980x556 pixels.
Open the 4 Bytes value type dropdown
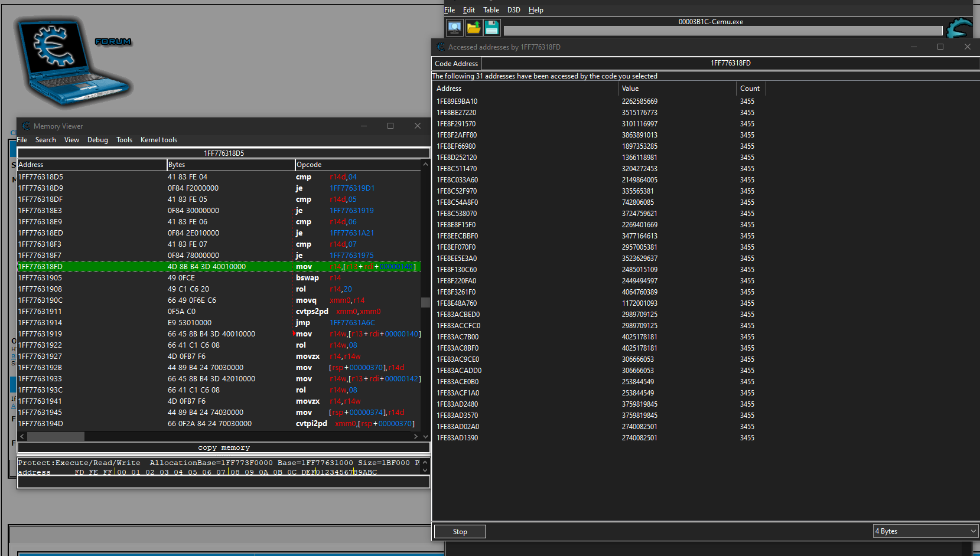click(x=925, y=531)
